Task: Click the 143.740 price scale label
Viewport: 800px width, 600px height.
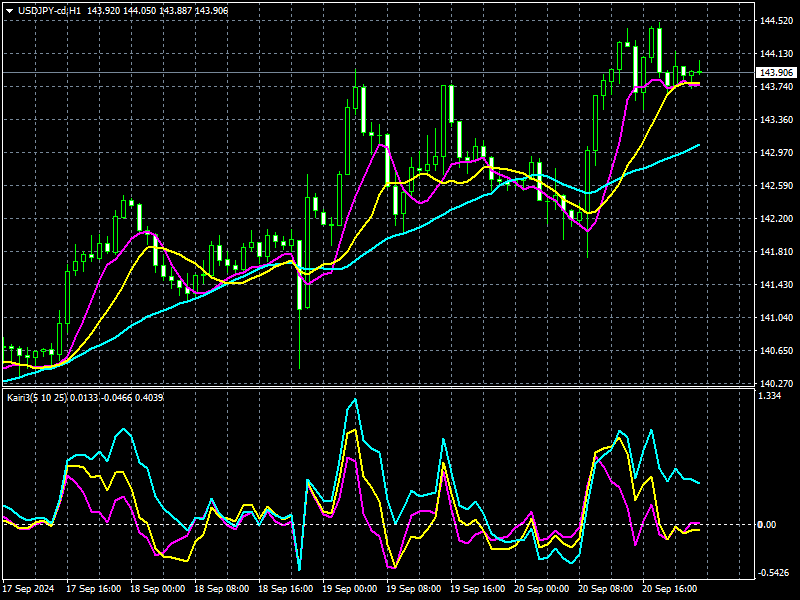Action: point(777,87)
